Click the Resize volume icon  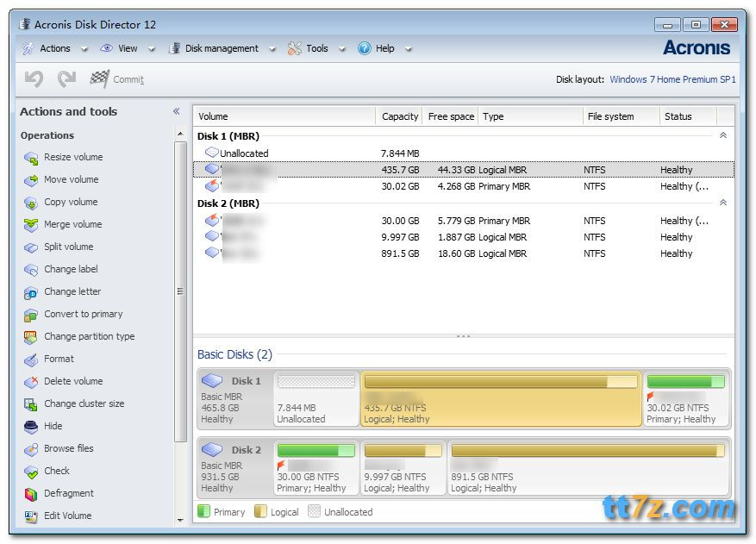pyautogui.click(x=31, y=158)
